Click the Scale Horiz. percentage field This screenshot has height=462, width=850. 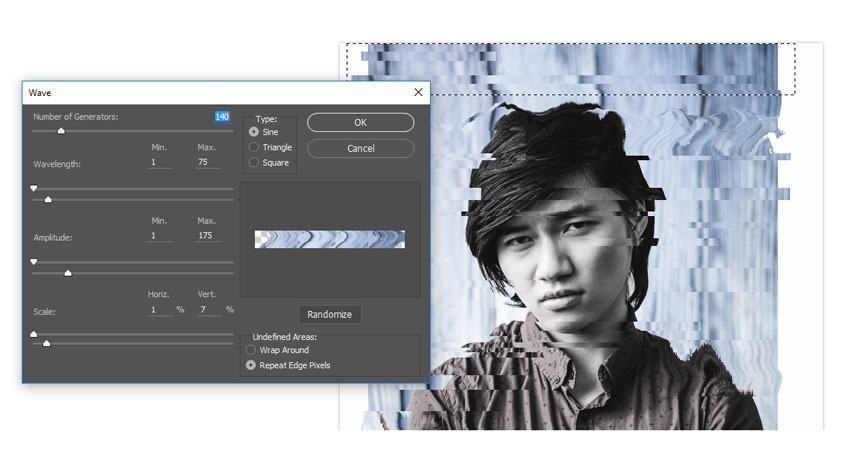(158, 310)
